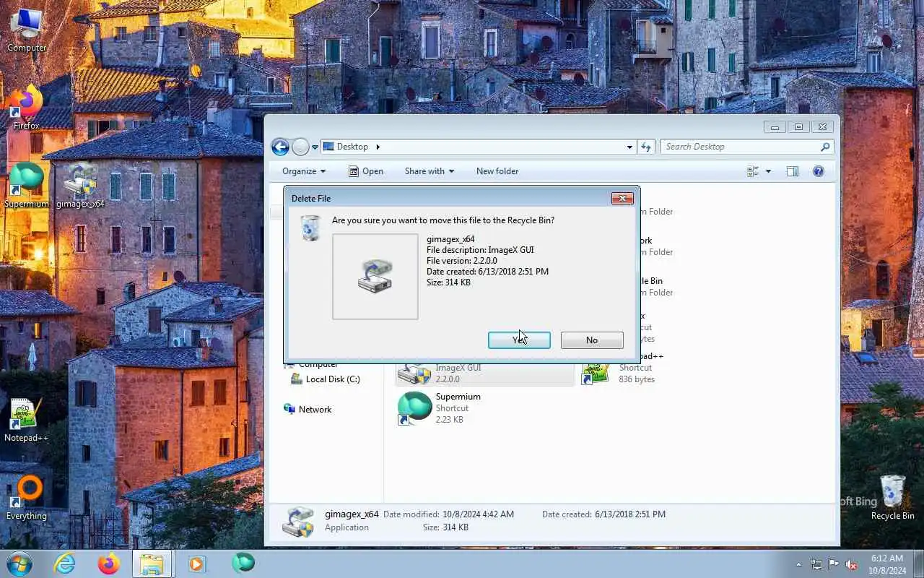Image resolution: width=924 pixels, height=578 pixels.
Task: Cancel deletion with the No button
Action: 592,340
